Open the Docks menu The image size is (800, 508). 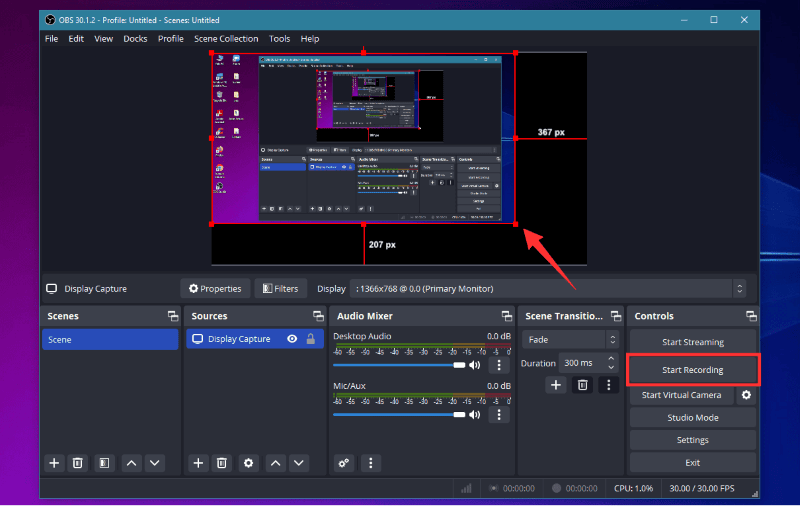(x=135, y=39)
